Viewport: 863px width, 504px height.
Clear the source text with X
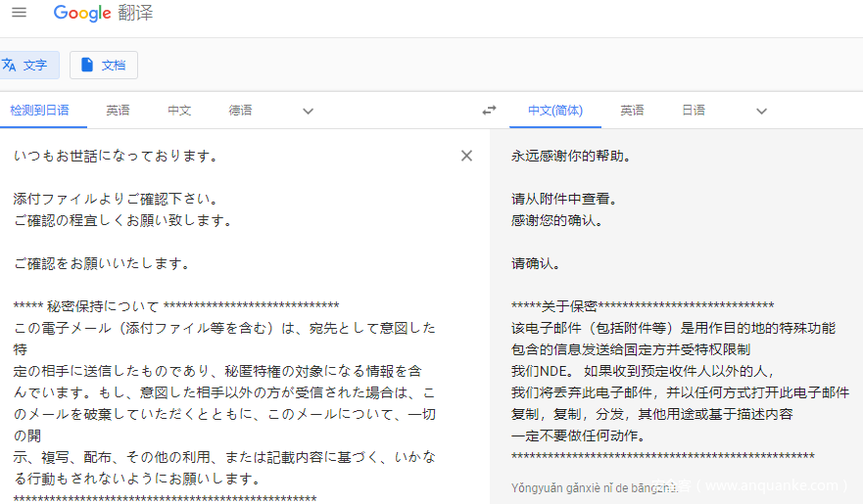(x=466, y=156)
